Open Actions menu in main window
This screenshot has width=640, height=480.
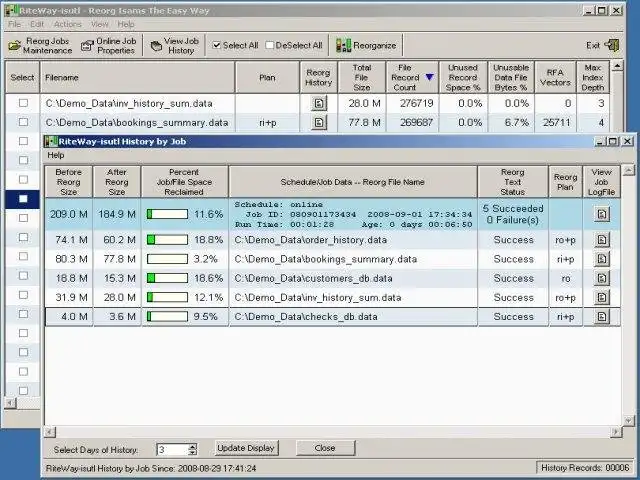tap(67, 24)
